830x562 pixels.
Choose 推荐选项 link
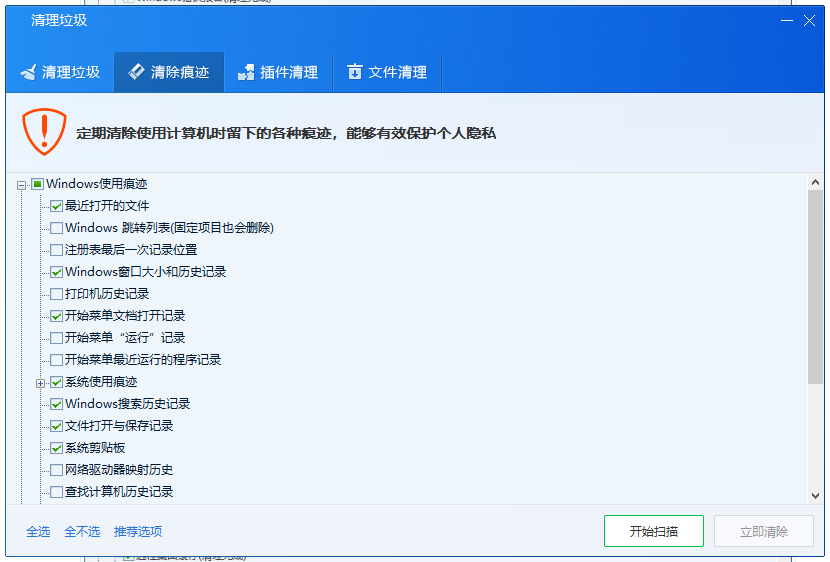(138, 531)
